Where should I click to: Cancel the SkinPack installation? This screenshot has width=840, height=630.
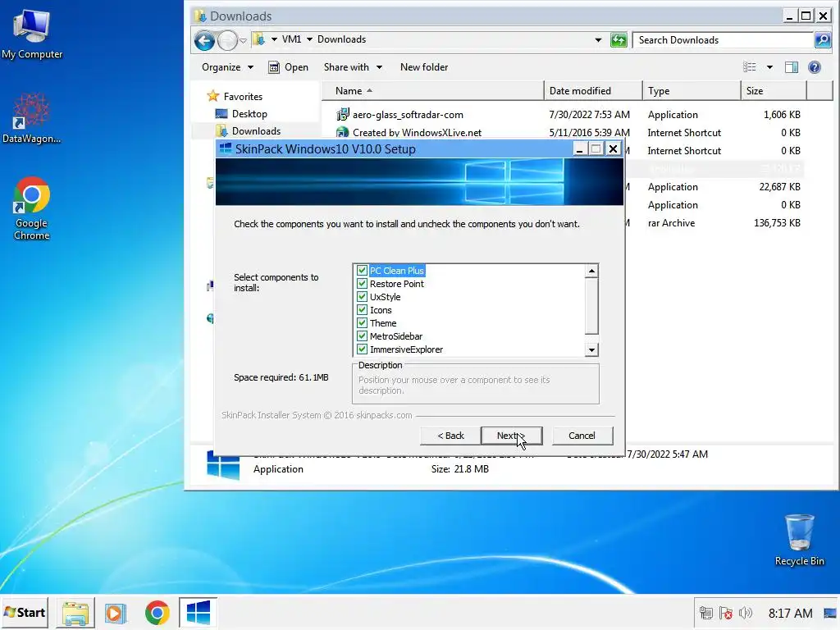(x=582, y=436)
